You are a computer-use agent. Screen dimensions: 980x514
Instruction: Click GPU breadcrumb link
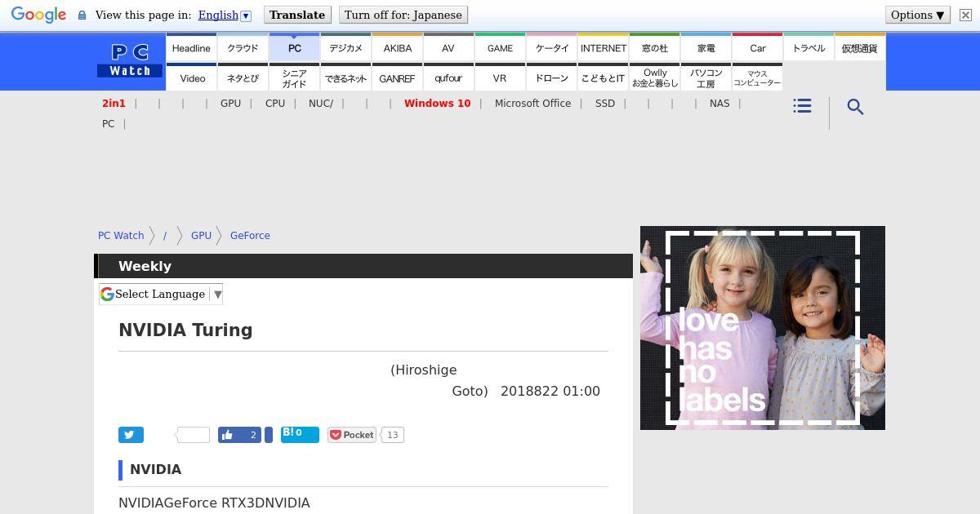[x=201, y=235]
